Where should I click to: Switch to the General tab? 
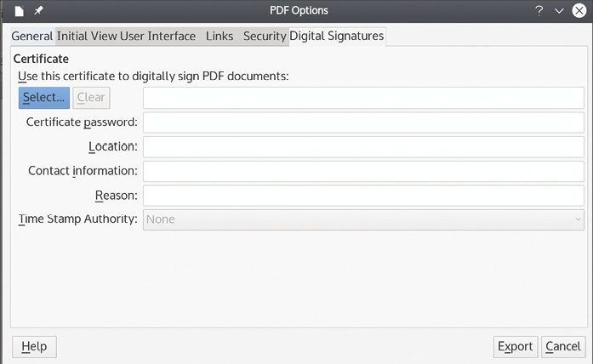pos(32,37)
